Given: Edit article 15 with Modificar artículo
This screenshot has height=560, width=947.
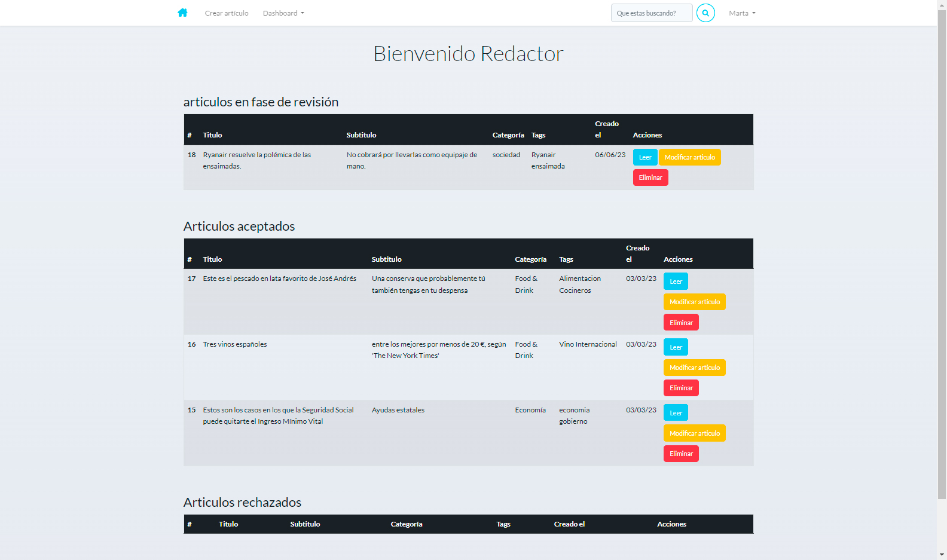Looking at the screenshot, I should click(x=694, y=433).
